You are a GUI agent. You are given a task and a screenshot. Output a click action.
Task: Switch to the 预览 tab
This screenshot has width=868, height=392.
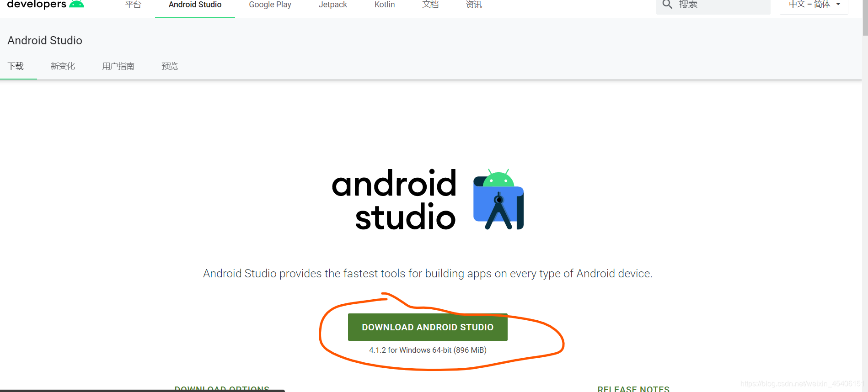(170, 66)
